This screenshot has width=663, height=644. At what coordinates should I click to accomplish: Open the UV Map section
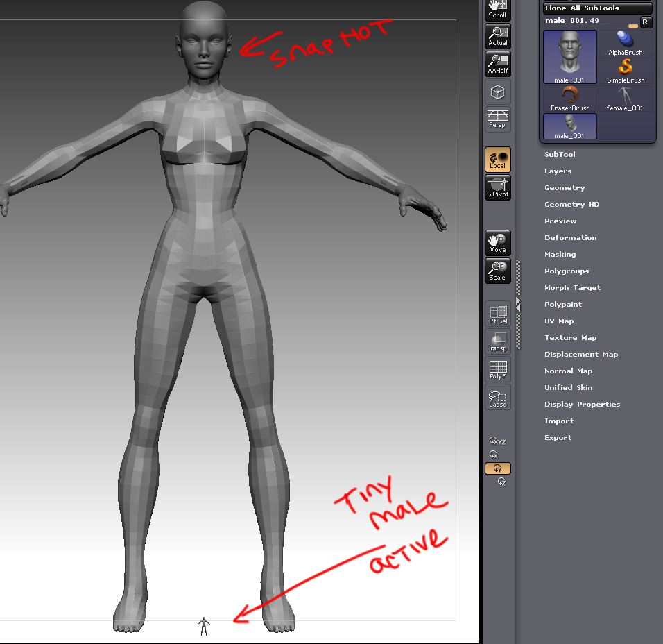click(x=559, y=321)
